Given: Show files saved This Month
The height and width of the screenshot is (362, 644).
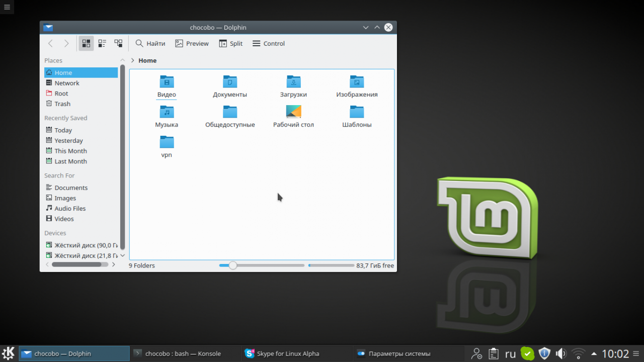Looking at the screenshot, I should pos(81,151).
